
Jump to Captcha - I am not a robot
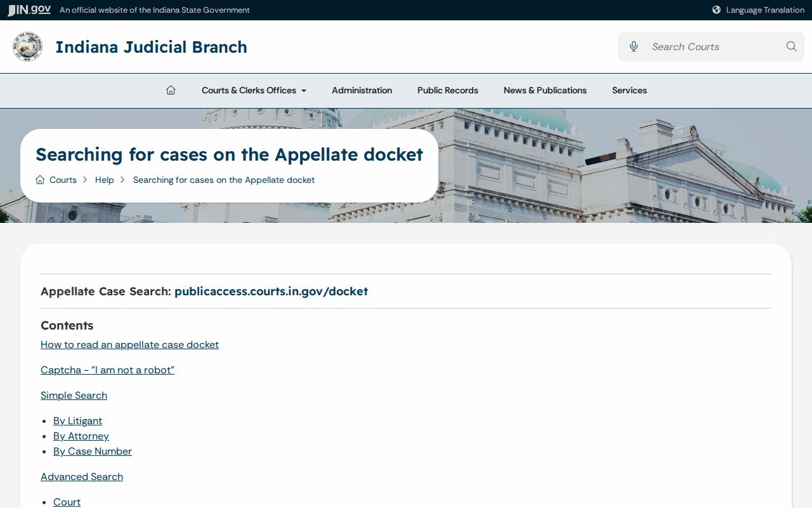coord(107,370)
